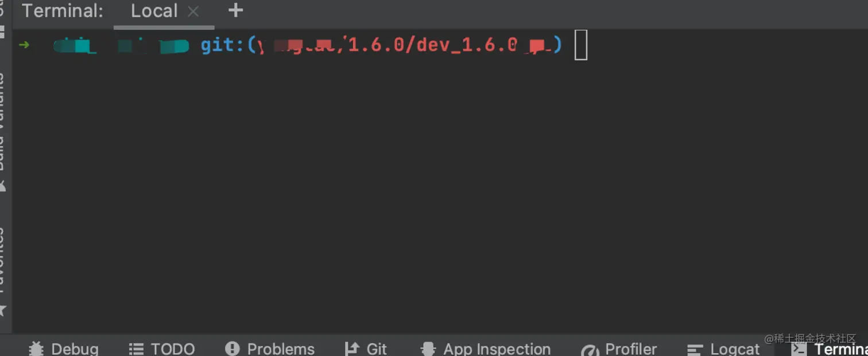Open the Logcat tool window label
This screenshot has width=868, height=356.
735,349
